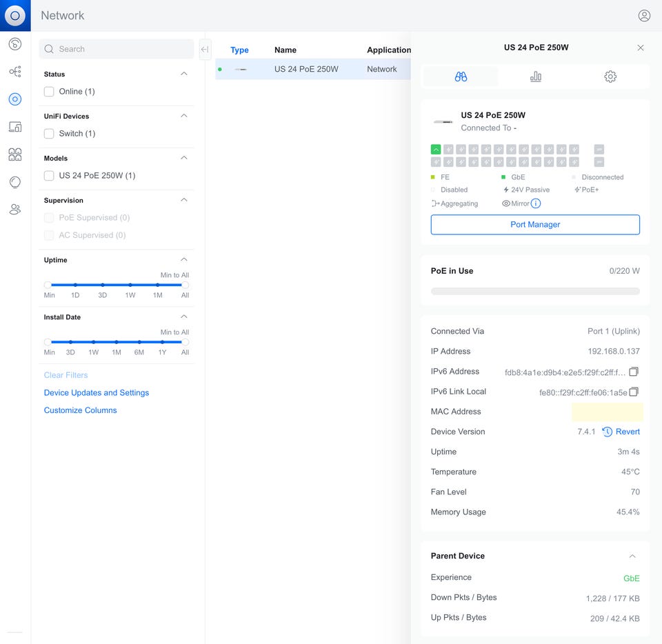Collapse the filter panel arrow icon
The height and width of the screenshot is (644, 662).
coord(205,50)
